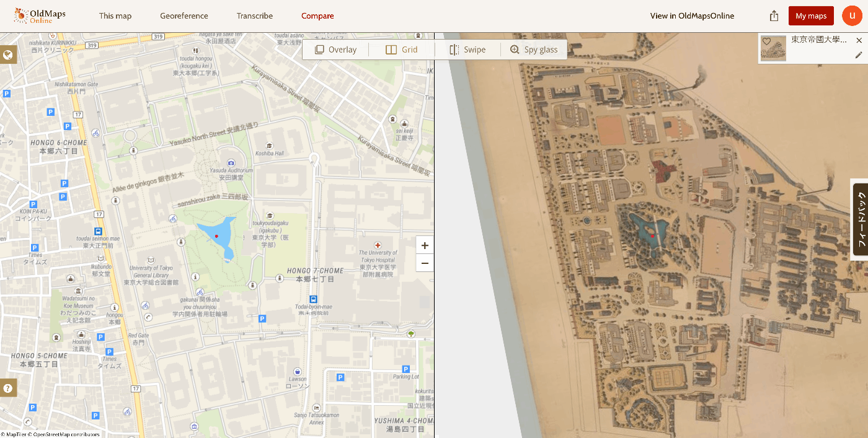Screen dimensions: 868x438
Task: Open the MapTiler attribution link
Action: click(x=14, y=434)
